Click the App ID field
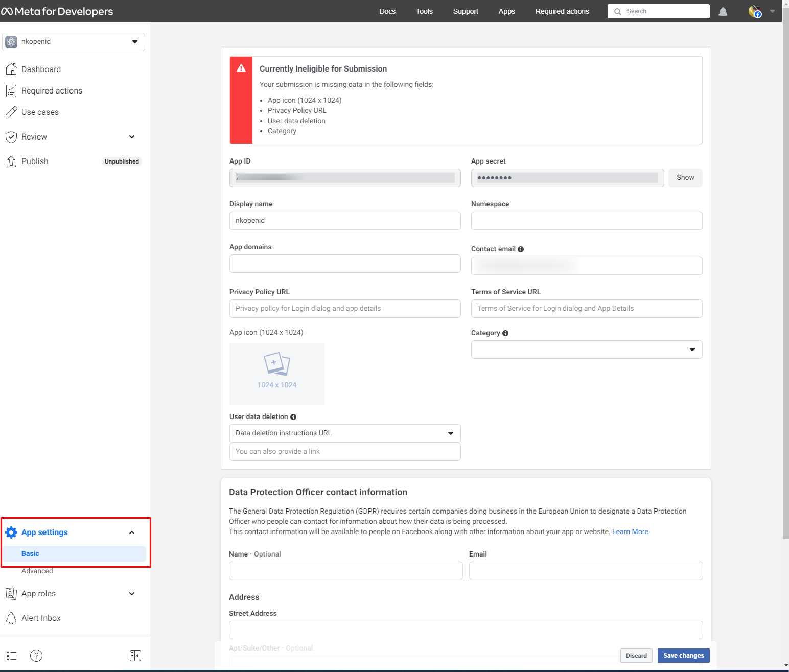This screenshot has width=789, height=672. point(345,178)
